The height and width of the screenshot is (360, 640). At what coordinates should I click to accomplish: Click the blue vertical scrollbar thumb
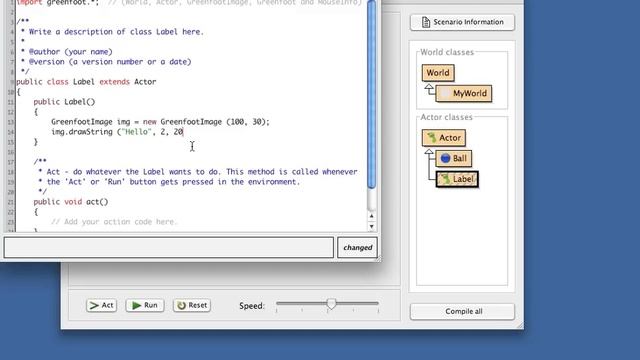point(371,94)
